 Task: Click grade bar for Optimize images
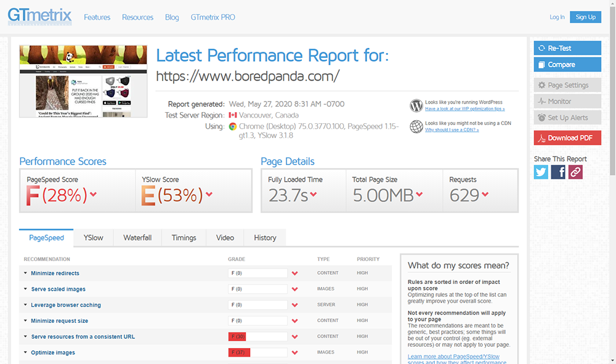(x=257, y=353)
